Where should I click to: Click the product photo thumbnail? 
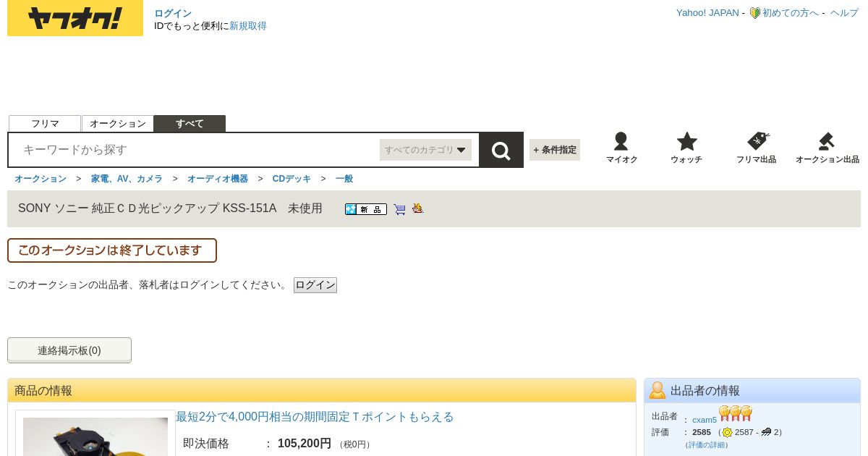95,436
